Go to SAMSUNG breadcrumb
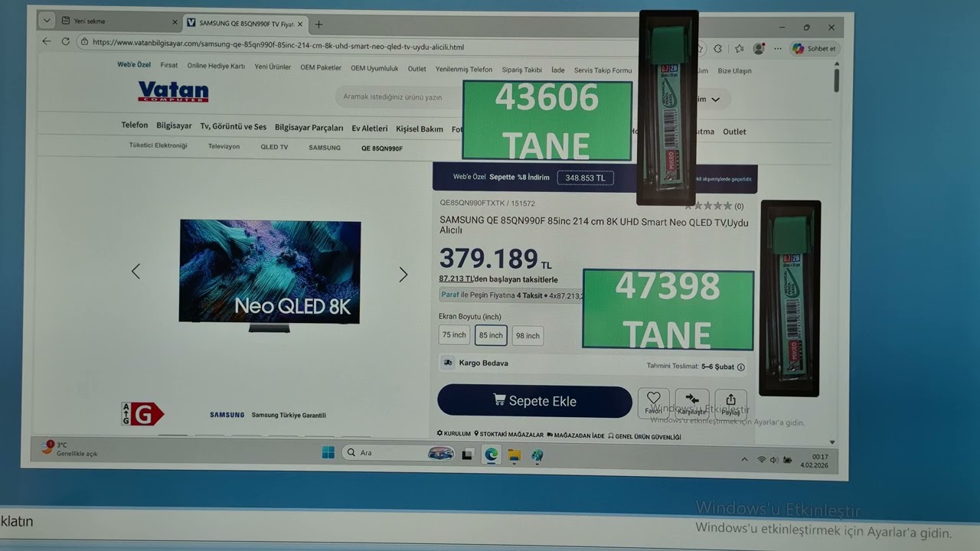The image size is (980, 551). coord(325,148)
